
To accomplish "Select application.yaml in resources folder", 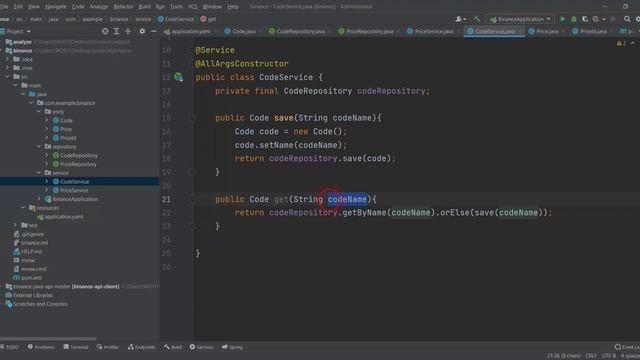I will [x=64, y=217].
